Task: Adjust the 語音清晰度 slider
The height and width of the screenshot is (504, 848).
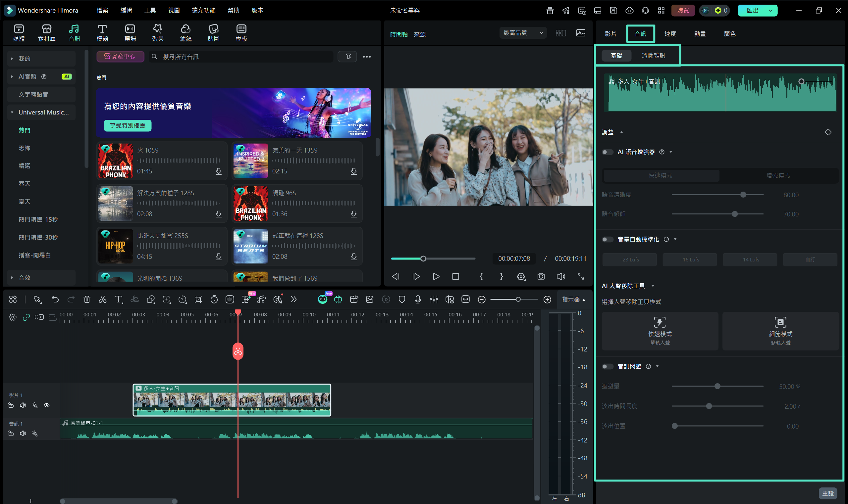Action: click(x=743, y=194)
